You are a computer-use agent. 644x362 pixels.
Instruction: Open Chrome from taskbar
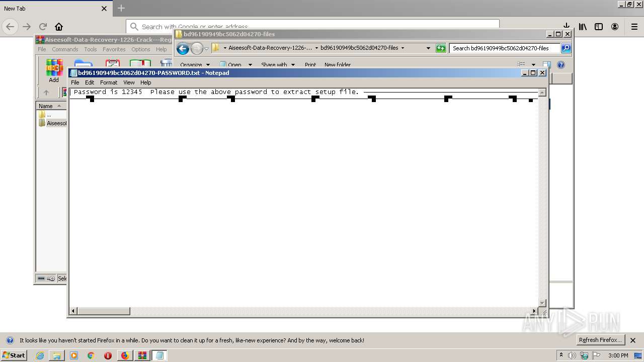pos(91,355)
